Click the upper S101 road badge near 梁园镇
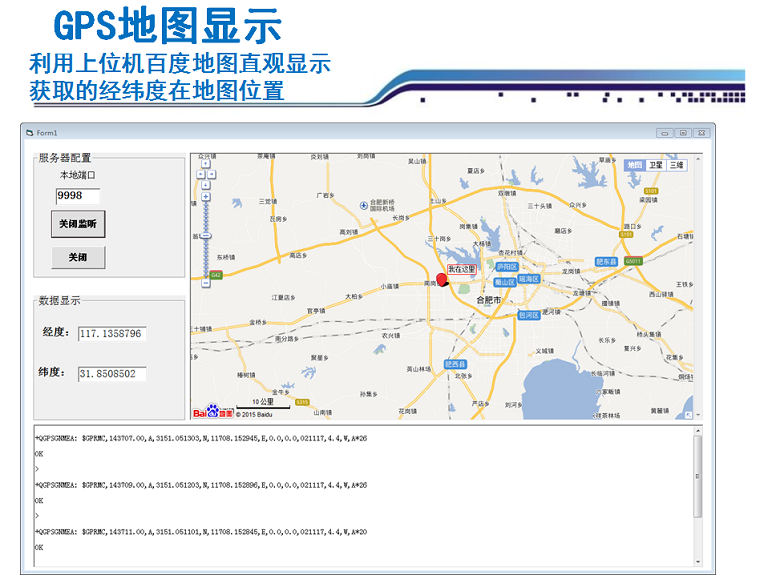The image size is (760, 587). tap(651, 191)
